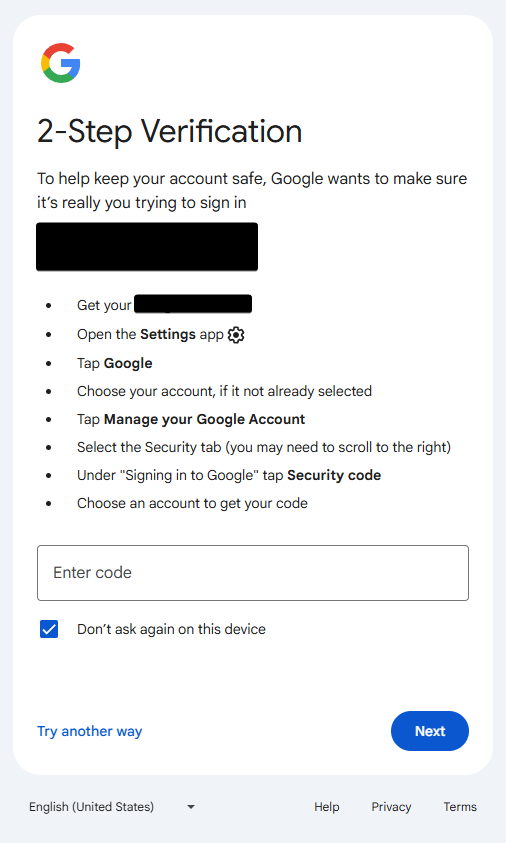
Task: Click the bold 'Google' in the Tap Google step
Action: pos(128,363)
